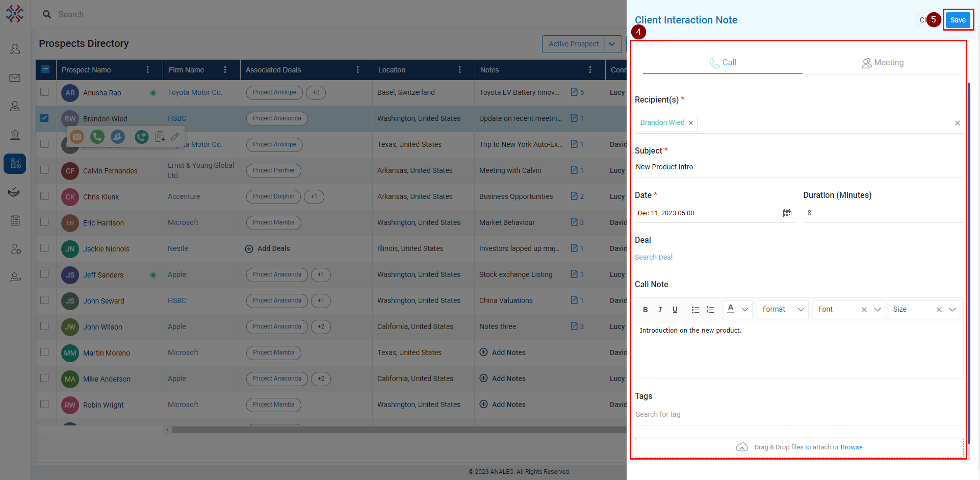Save the Client Interaction Note

click(x=958, y=20)
